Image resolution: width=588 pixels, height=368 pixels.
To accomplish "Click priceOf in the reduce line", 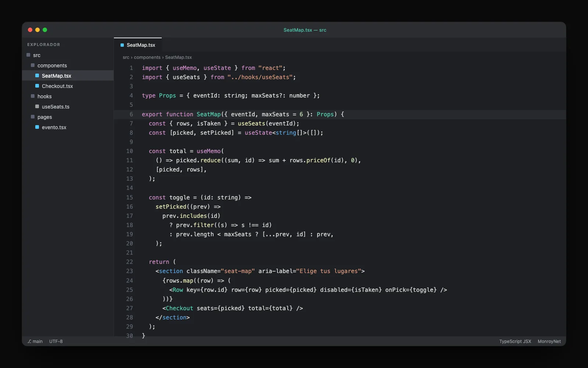I will click(x=318, y=160).
